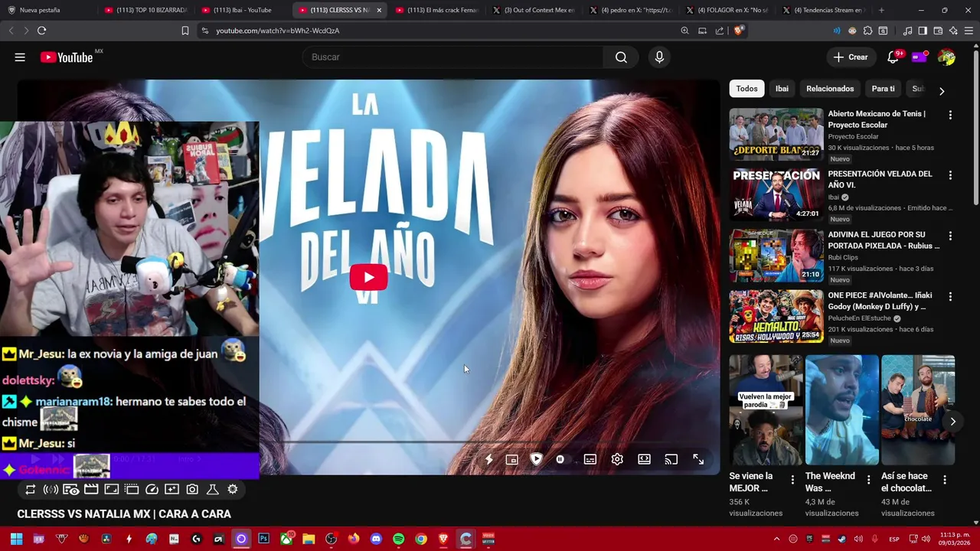This screenshot has height=551, width=980.
Task: Open a new browser tab with plus button
Action: point(881,10)
